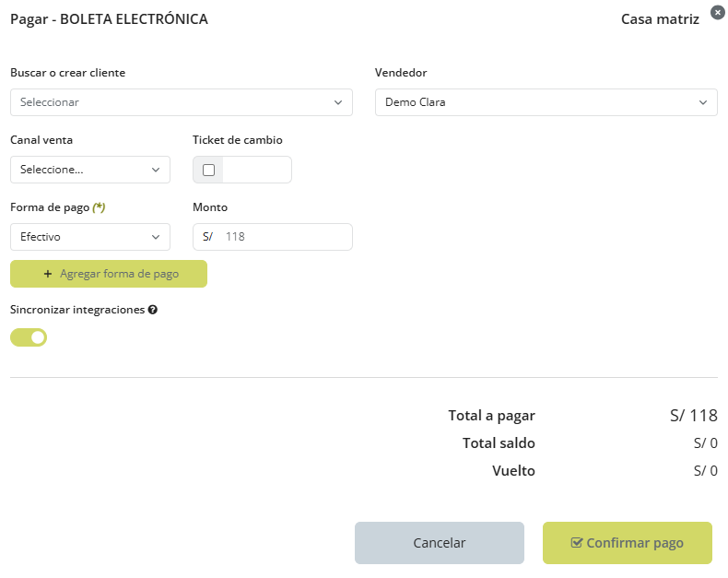The width and height of the screenshot is (728, 578).
Task: Click the help icon beside Sincronizar integraciones
Action: 153,311
